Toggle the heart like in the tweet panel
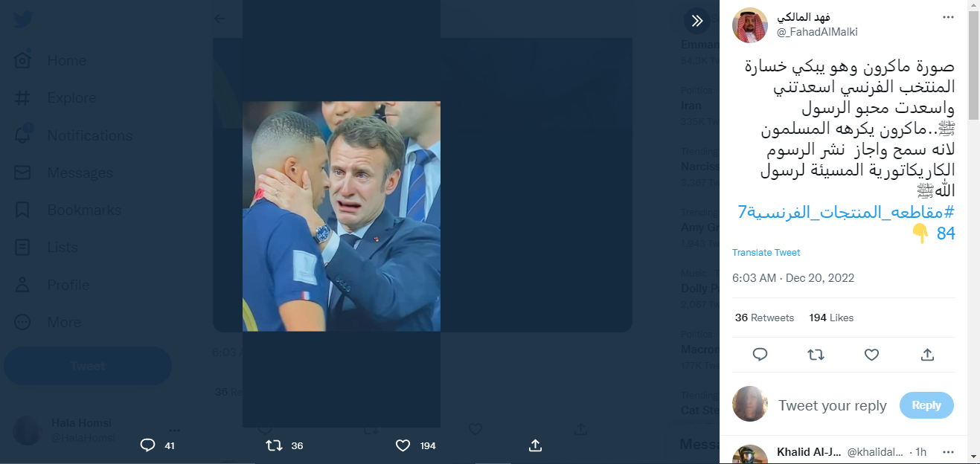 (x=871, y=355)
